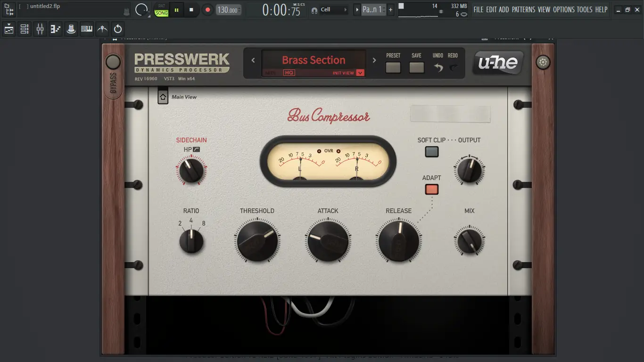The image size is (644, 362).
Task: Click the Presswerk Preset button
Action: coord(393,67)
